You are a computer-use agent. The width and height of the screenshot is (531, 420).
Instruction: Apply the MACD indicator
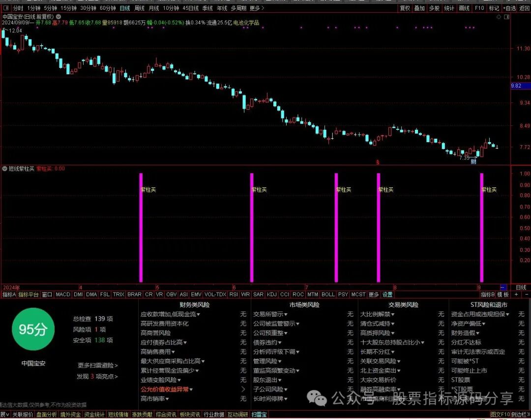pos(63,295)
